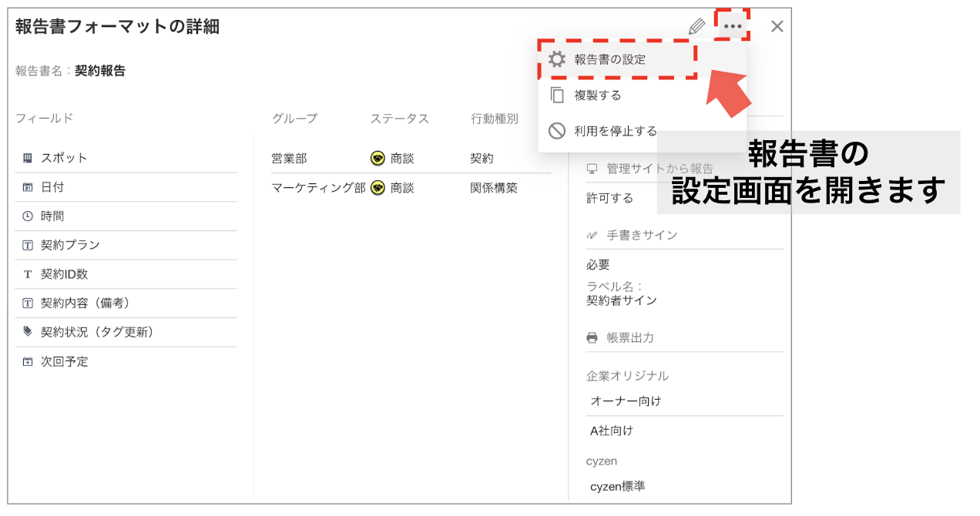Click the 契約者サイン label value
The image size is (980, 516).
[x=622, y=300]
